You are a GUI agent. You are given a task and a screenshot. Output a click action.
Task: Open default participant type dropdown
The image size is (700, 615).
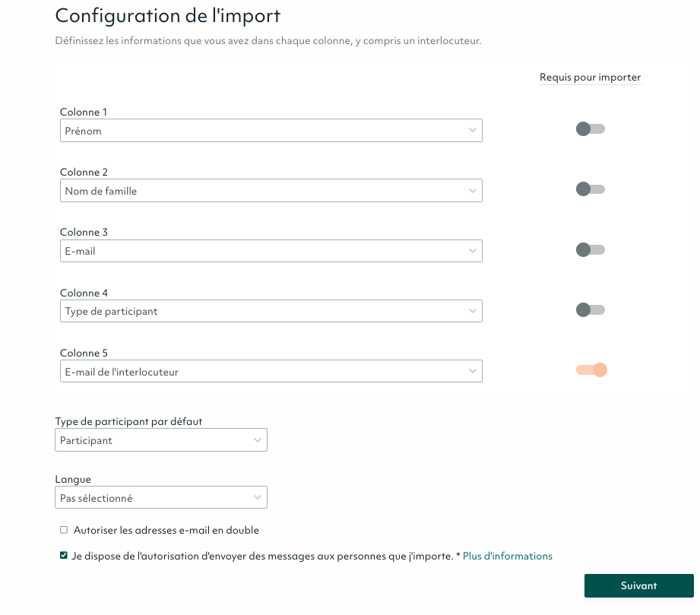tap(160, 440)
